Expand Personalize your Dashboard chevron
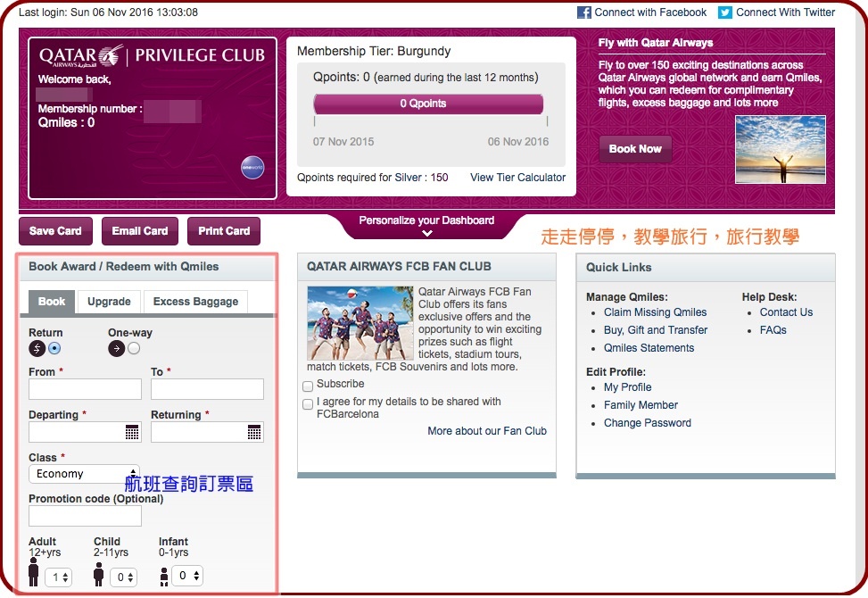 click(426, 234)
